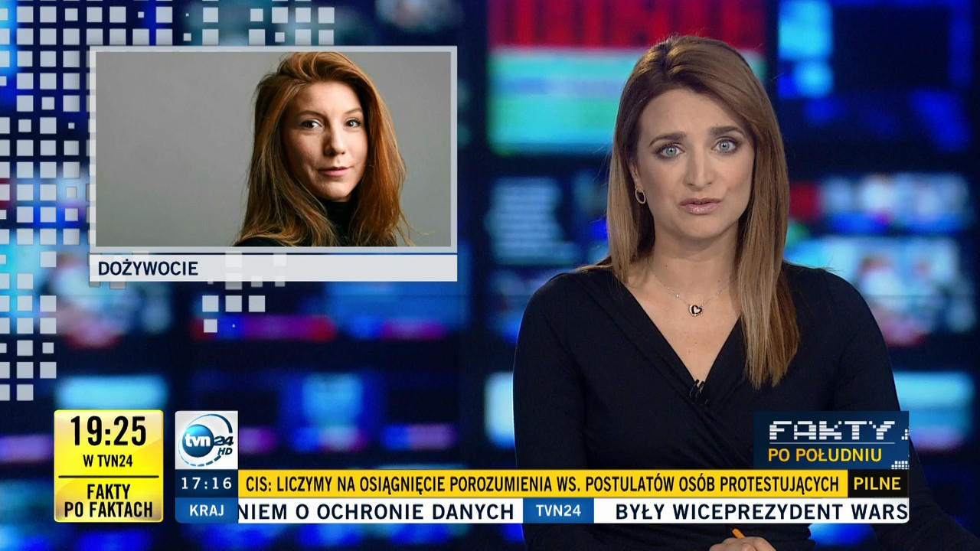Click the DOŻYWOCIE caption text
Screen dimensions: 980x551
point(148,269)
